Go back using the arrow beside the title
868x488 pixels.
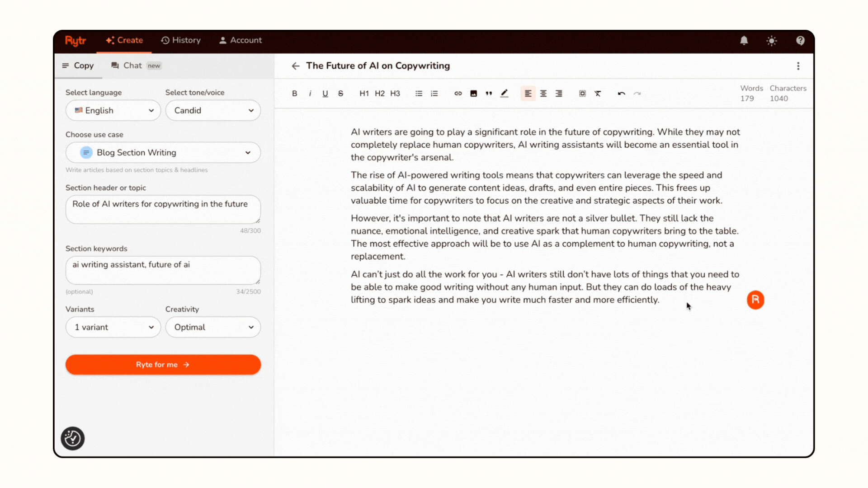point(295,66)
